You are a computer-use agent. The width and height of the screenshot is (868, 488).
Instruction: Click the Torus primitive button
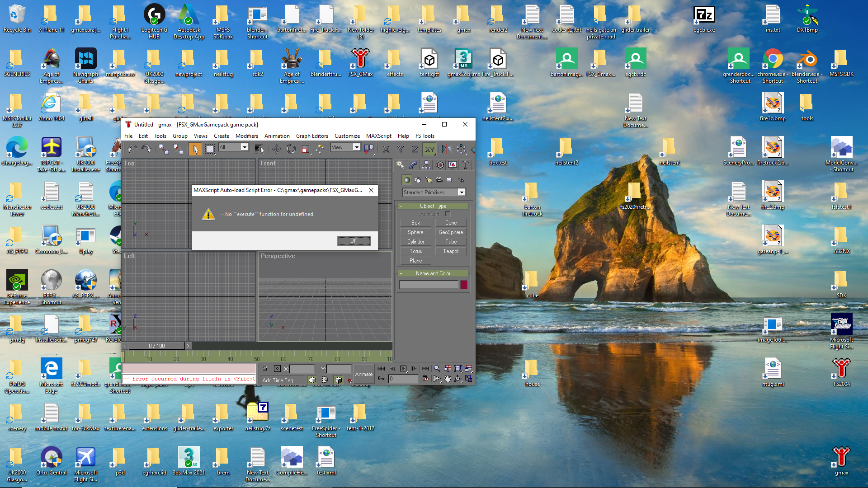415,251
